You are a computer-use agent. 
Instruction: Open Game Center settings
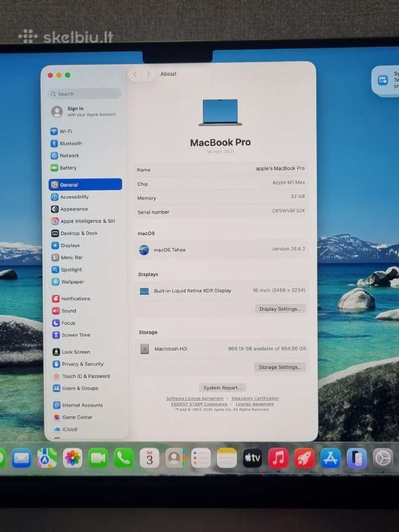pyautogui.click(x=73, y=417)
